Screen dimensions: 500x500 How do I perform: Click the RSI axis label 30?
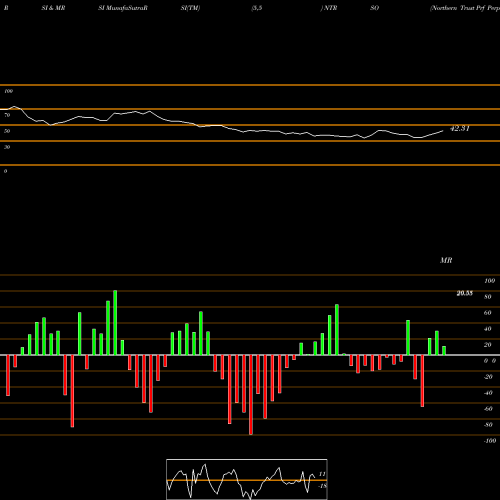(7, 147)
